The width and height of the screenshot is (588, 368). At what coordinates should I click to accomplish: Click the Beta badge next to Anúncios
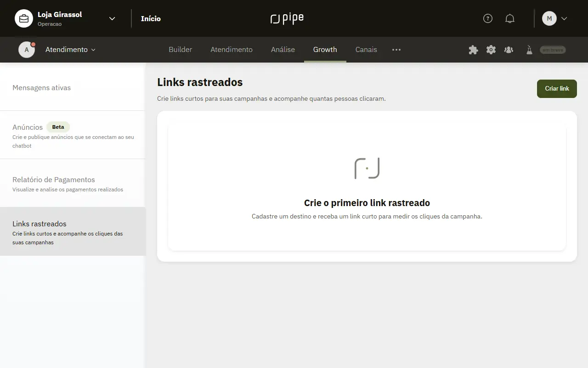(x=58, y=127)
